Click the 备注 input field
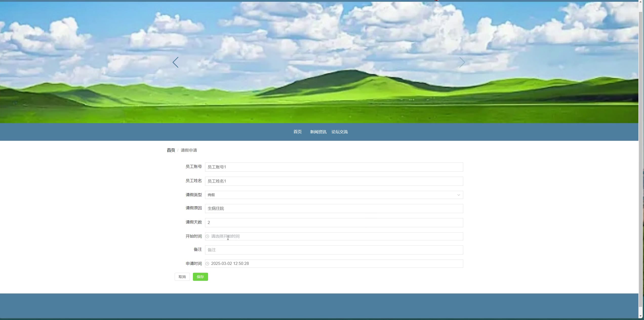The image size is (644, 320). click(334, 250)
